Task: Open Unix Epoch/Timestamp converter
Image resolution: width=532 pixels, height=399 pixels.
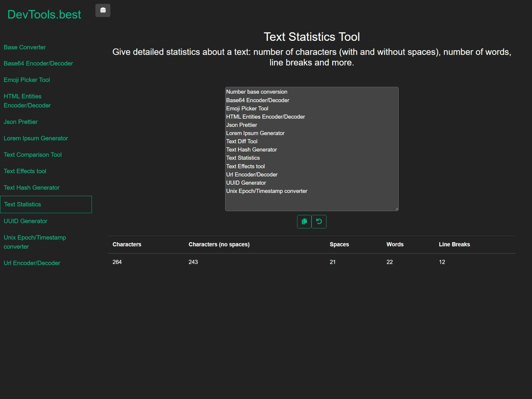Action: pos(35,242)
